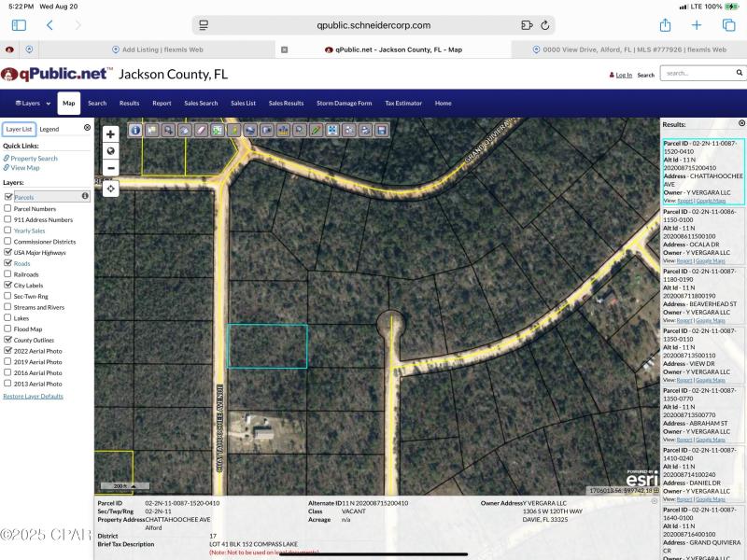Switch to the Add Listing flexmls tab
Image resolution: width=747 pixels, height=560 pixels.
pyautogui.click(x=158, y=49)
